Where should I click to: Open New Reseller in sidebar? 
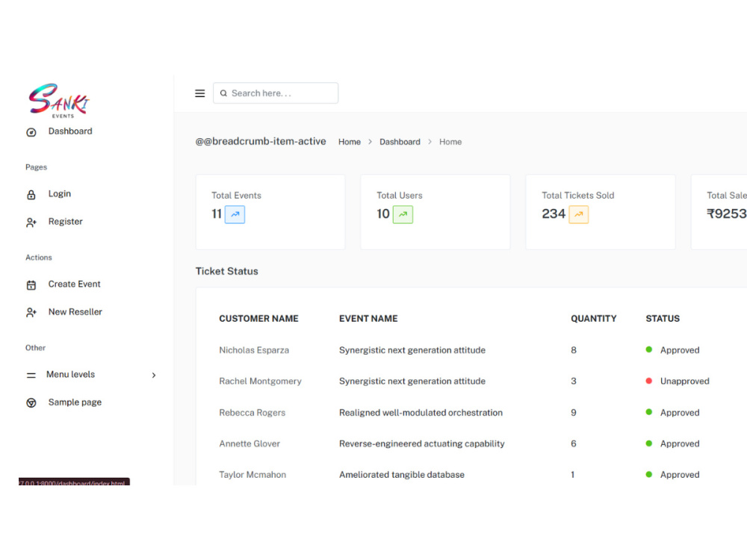point(75,312)
